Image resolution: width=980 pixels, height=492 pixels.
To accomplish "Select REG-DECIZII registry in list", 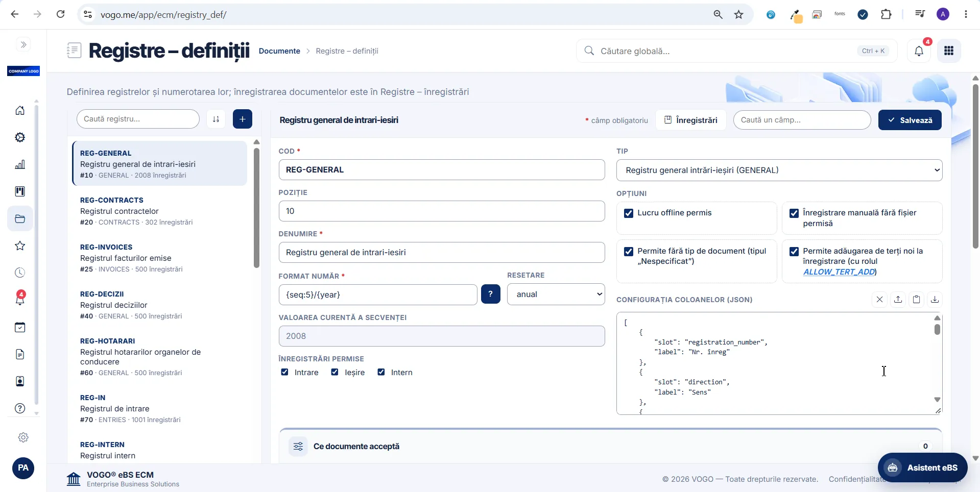I will click(x=160, y=305).
